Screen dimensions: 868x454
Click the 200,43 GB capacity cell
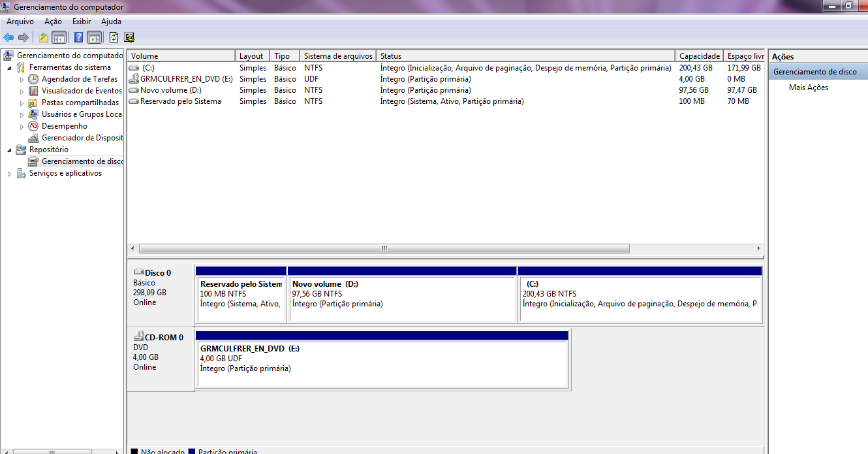pyautogui.click(x=696, y=68)
